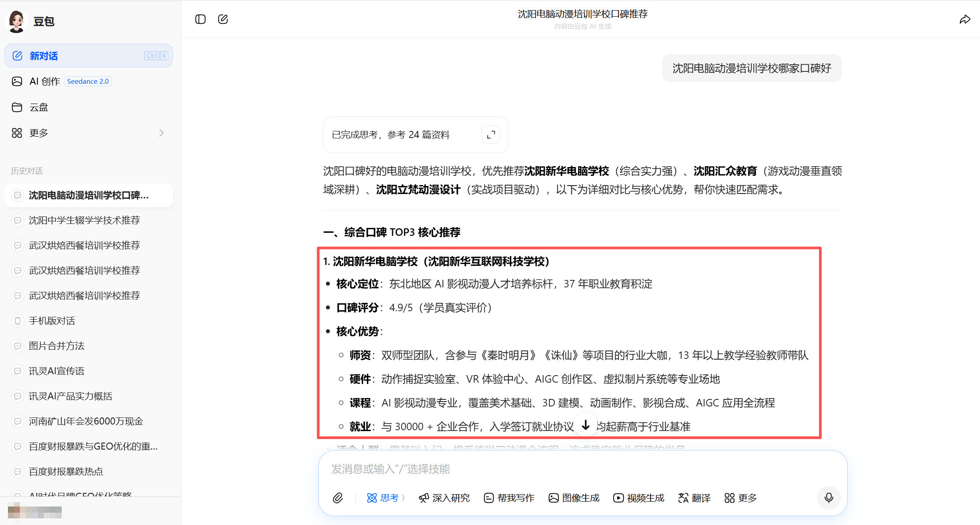Open history chat 图片合并方法
This screenshot has width=980, height=525.
point(56,346)
